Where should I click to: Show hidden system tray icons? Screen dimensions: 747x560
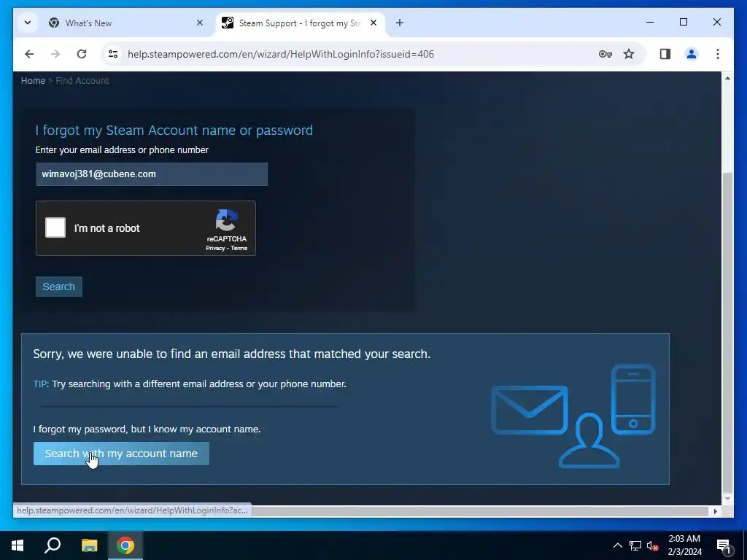pos(617,545)
